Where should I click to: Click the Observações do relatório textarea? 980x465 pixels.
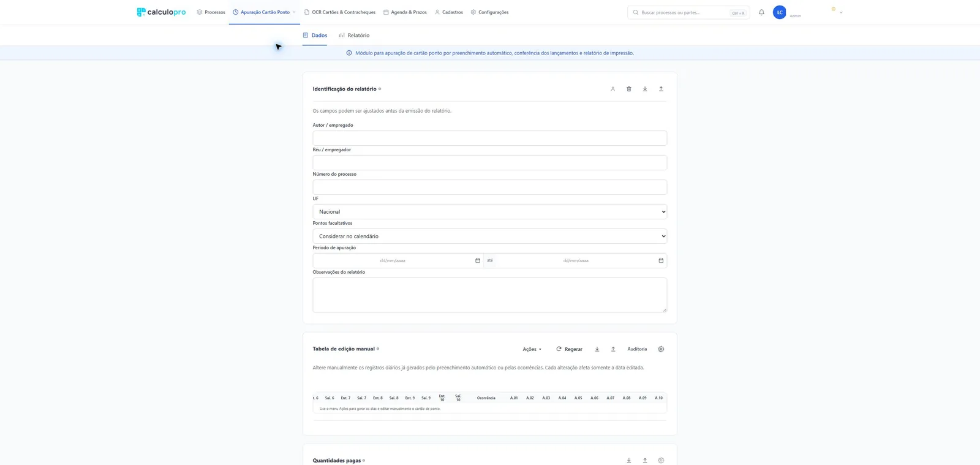point(489,295)
